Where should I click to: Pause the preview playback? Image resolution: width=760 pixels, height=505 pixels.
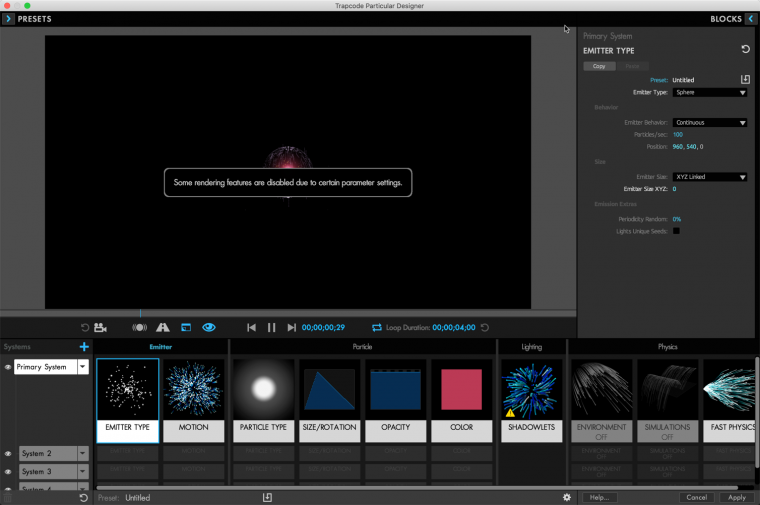click(271, 328)
